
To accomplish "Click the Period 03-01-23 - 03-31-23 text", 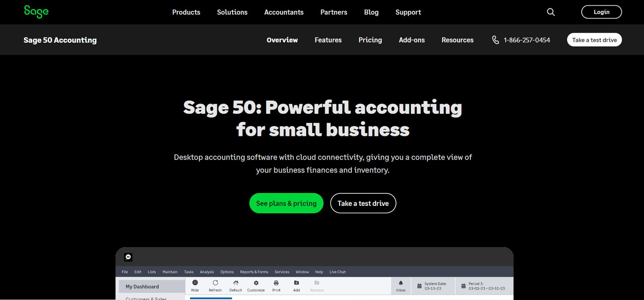I will point(487,288).
